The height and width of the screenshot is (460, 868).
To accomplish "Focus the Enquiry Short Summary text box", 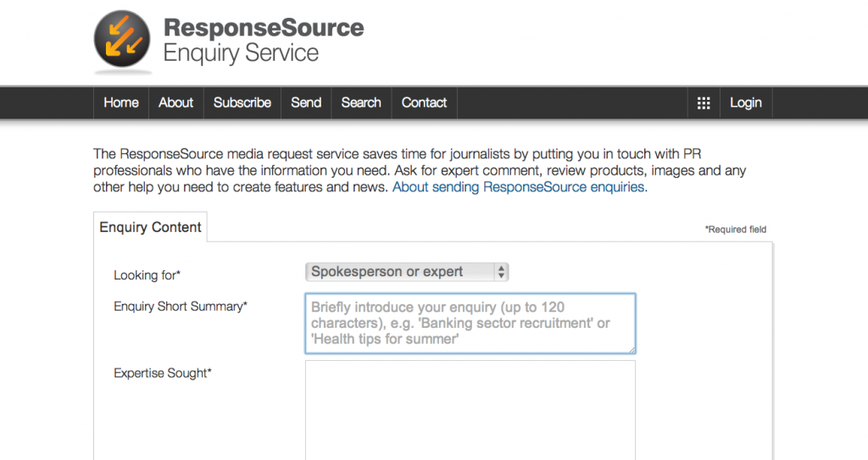I will click(x=470, y=324).
